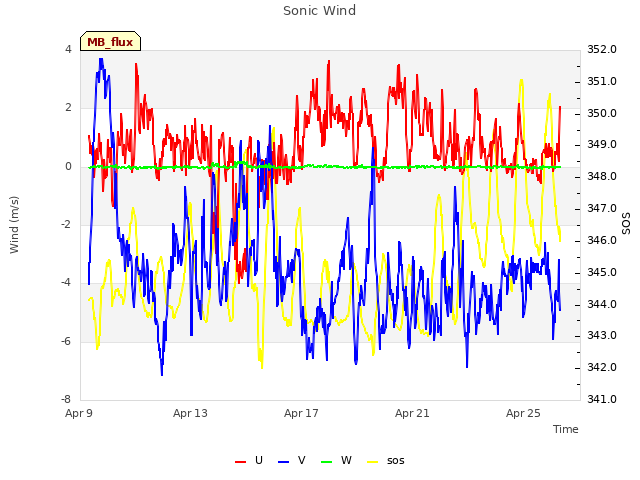Click the -8 tick on left axis

pyautogui.click(x=66, y=399)
